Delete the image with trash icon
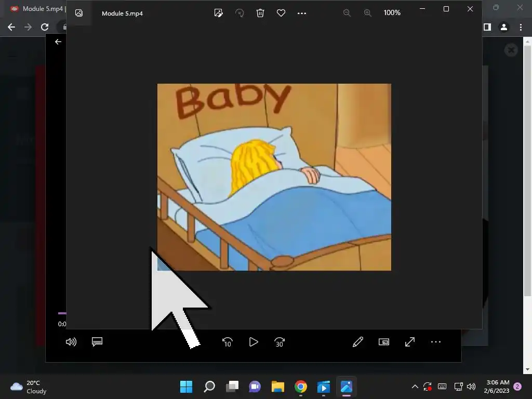 tap(260, 13)
